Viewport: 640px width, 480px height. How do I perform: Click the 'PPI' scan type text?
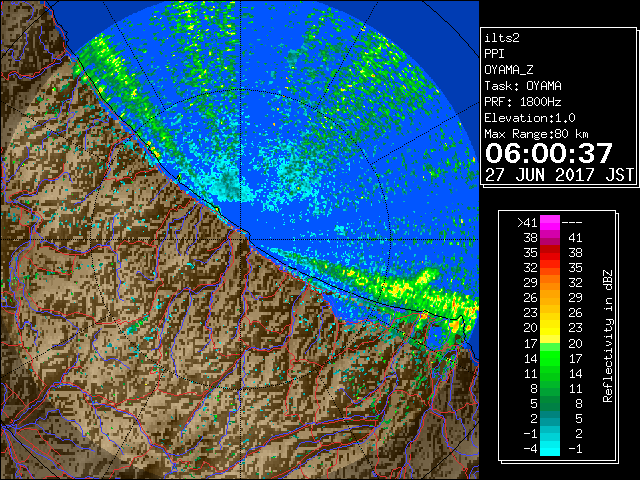(x=494, y=54)
